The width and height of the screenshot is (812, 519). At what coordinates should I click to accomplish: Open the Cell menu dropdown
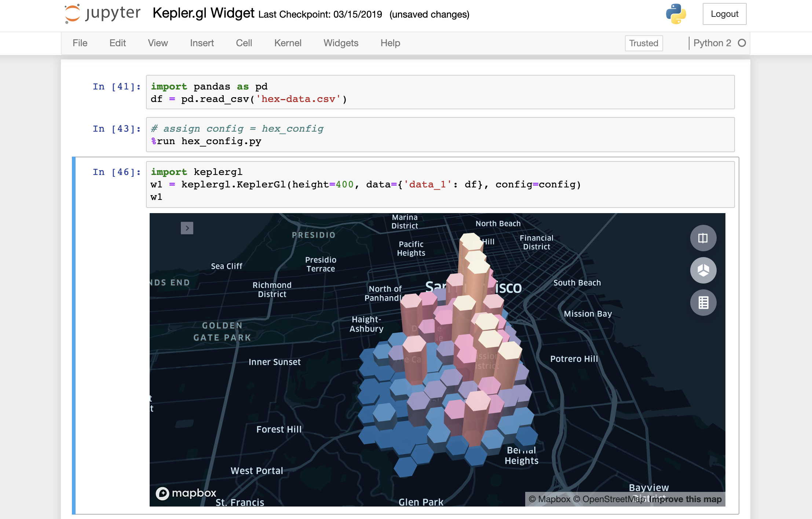[244, 43]
